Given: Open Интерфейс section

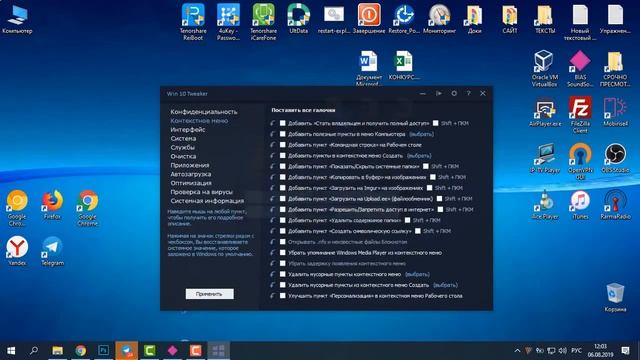Looking at the screenshot, I should click(188, 130).
